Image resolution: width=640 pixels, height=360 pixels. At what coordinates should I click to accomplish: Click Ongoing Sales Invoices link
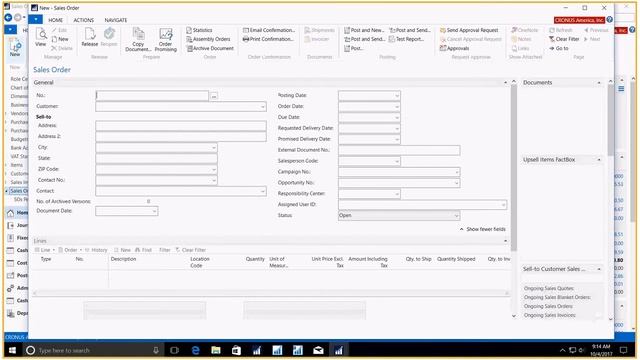pyautogui.click(x=550, y=315)
